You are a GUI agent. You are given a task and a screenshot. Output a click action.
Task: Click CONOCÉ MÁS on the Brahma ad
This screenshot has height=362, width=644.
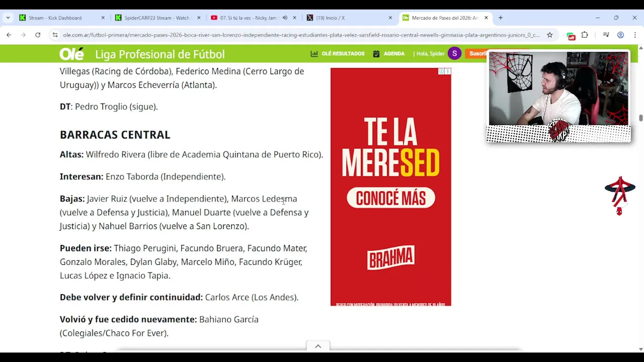point(391,198)
